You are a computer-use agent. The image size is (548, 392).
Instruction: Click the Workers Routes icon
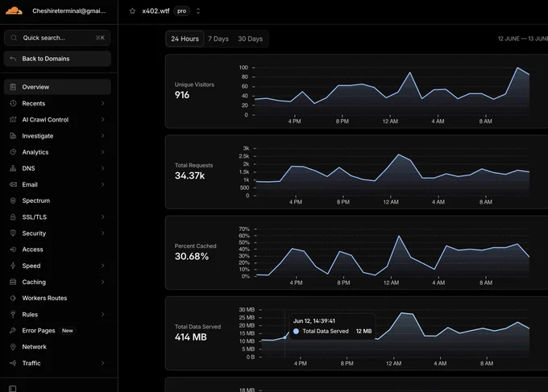(x=13, y=298)
